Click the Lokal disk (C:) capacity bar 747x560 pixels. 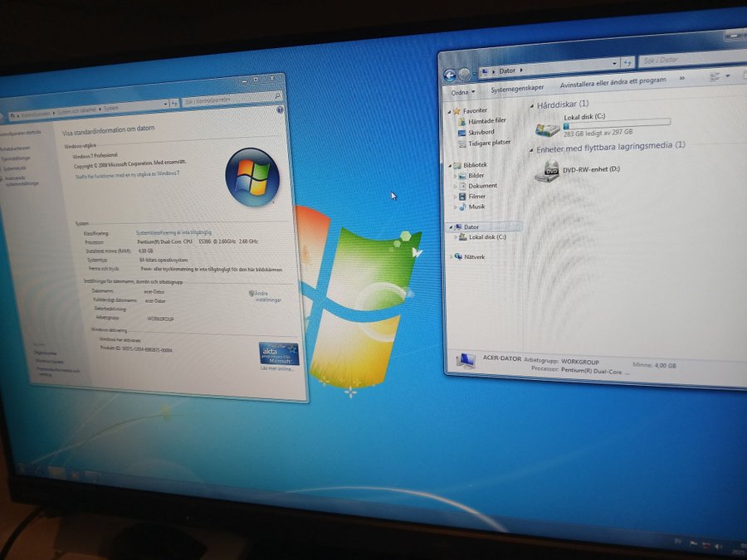(616, 124)
